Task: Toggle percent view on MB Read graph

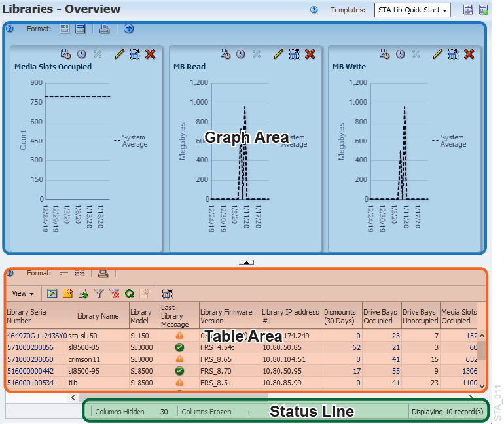Action: tap(257, 54)
